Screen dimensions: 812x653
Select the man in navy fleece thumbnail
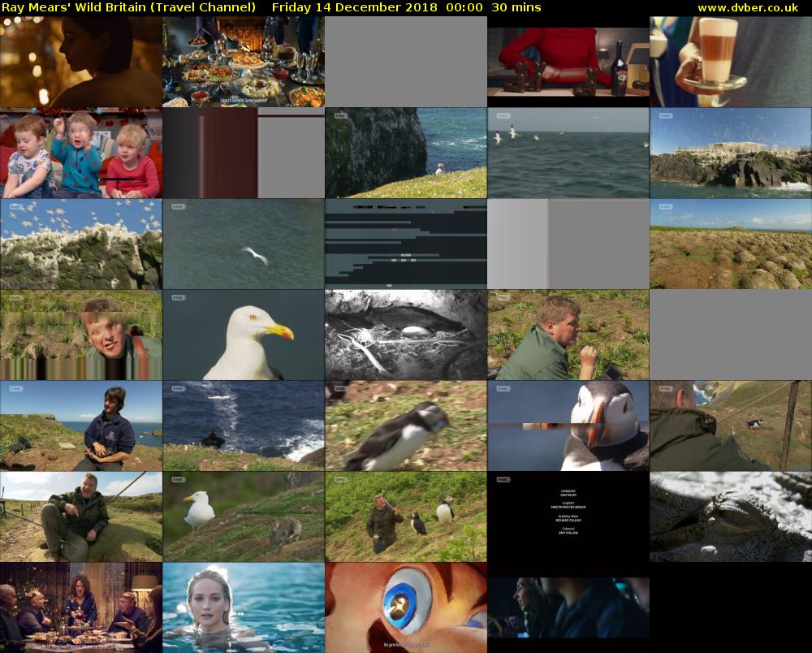pos(80,426)
